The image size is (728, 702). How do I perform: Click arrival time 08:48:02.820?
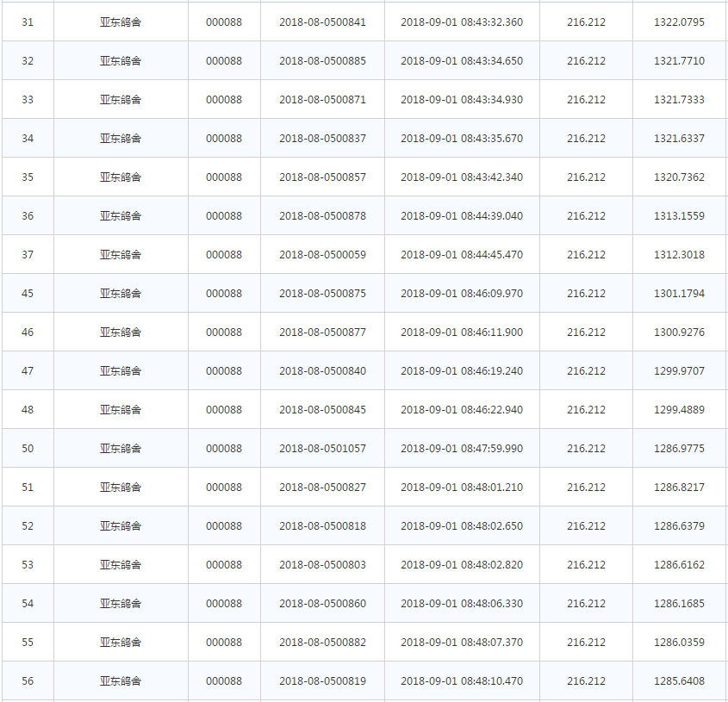pyautogui.click(x=492, y=564)
